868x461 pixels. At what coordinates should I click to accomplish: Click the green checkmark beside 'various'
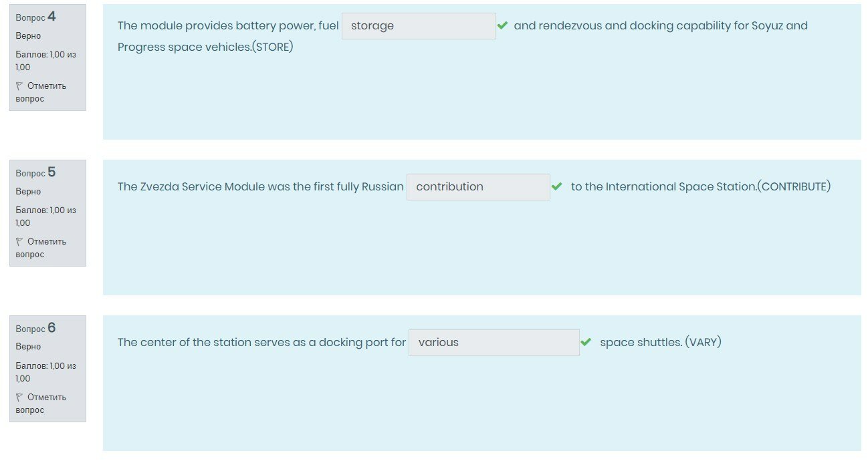pyautogui.click(x=586, y=342)
